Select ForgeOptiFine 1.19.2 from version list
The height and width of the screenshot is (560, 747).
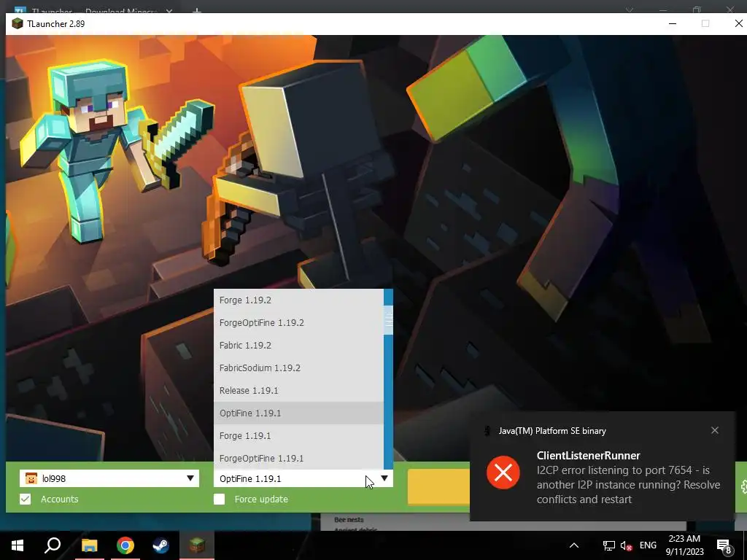click(x=298, y=323)
